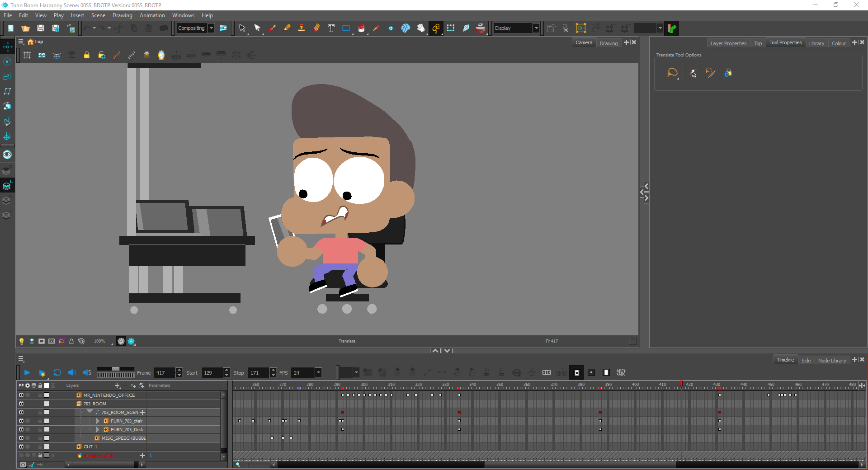Click the Play scenes green flag icon
Screen dimensions: 868x470
(672, 28)
